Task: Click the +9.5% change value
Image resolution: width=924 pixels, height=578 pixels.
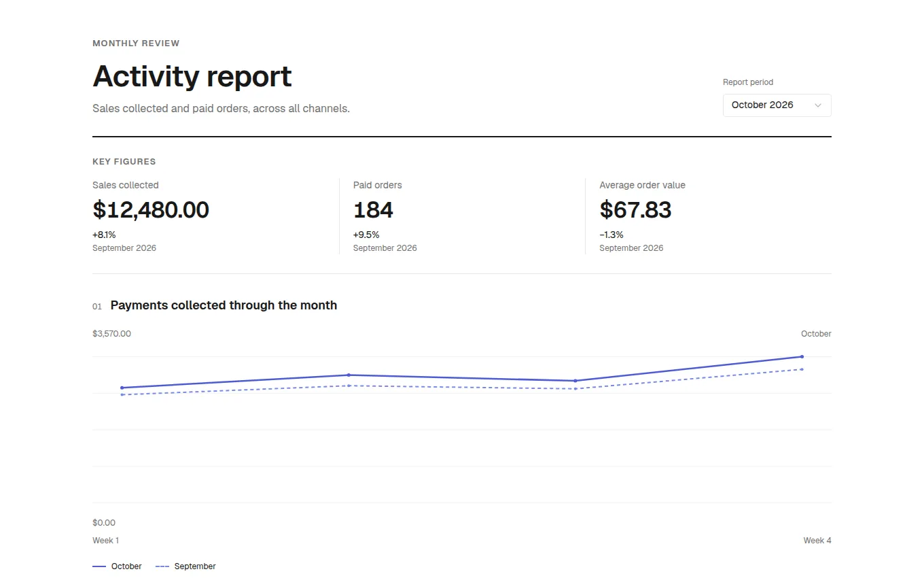Action: [366, 235]
